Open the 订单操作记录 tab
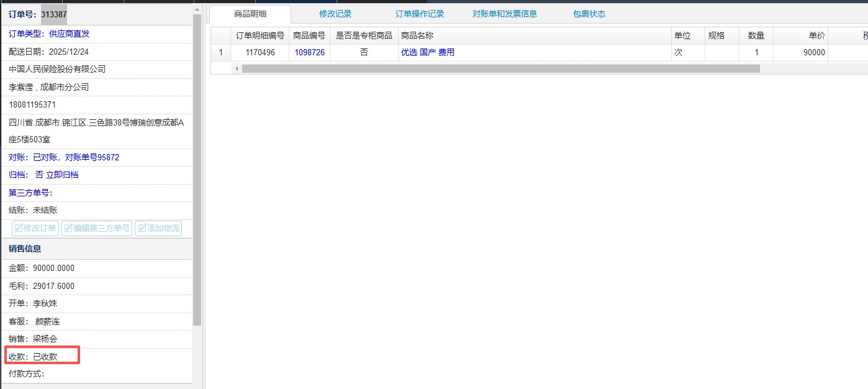This screenshot has width=868, height=389. pyautogui.click(x=420, y=14)
